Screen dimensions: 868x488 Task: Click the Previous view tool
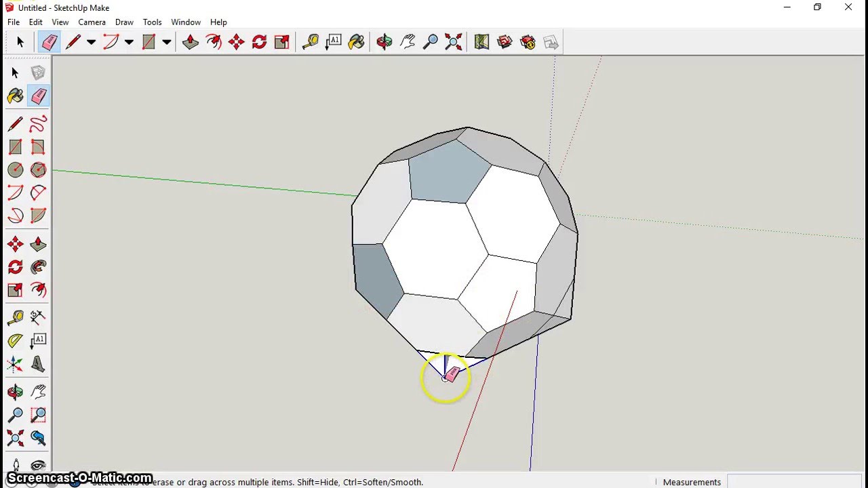click(38, 438)
